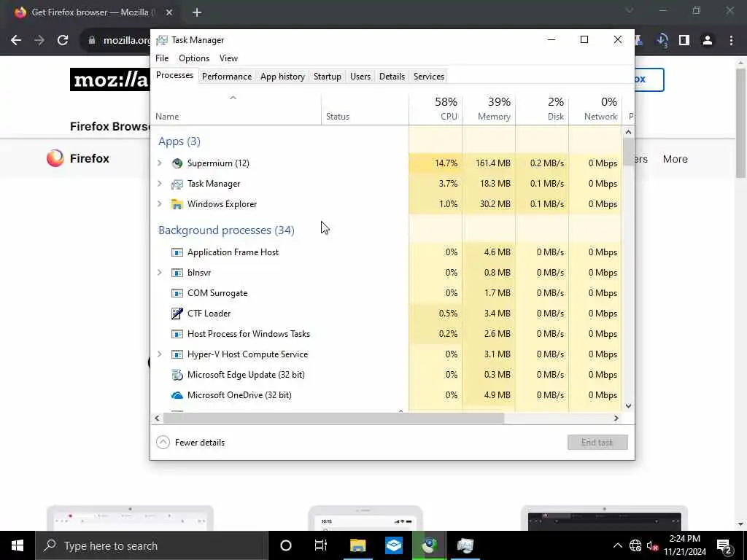Click the Hyper-V Host Compute Service icon
This screenshot has width=747, height=560.
[177, 355]
